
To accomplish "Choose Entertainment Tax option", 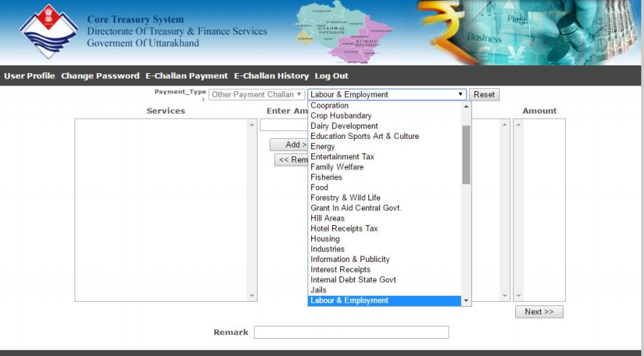I will coord(384,157).
